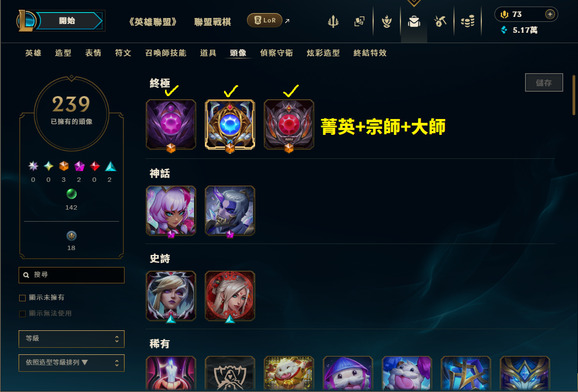578x392 pixels.
Task: Open the Store coins icon
Action: point(468,21)
